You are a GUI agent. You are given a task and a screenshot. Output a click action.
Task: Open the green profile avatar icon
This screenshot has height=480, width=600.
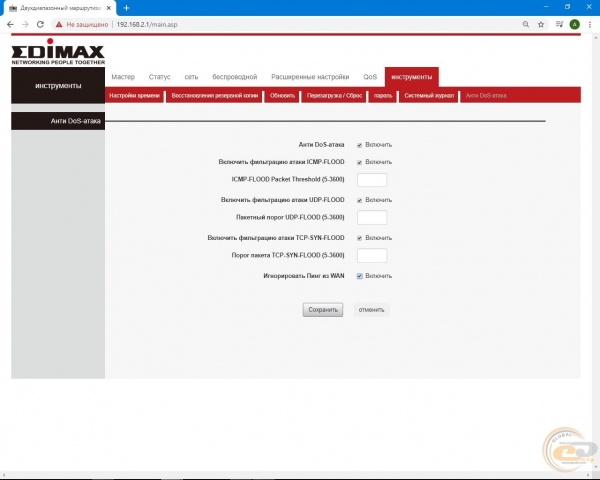point(574,24)
